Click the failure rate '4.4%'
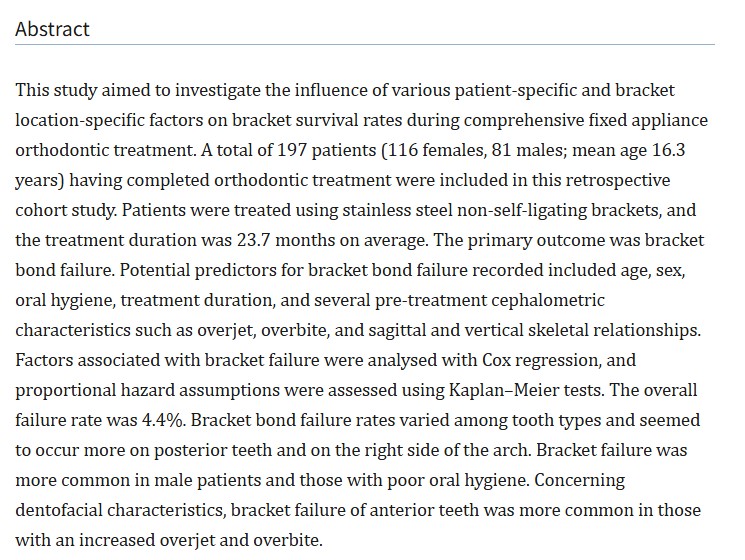This screenshot has width=745, height=560. 162,420
